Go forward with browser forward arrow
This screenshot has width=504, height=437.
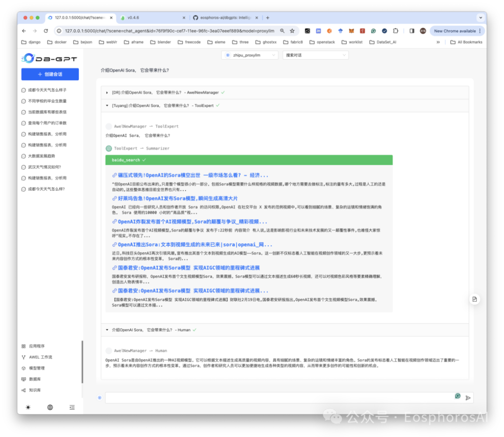tap(35, 31)
